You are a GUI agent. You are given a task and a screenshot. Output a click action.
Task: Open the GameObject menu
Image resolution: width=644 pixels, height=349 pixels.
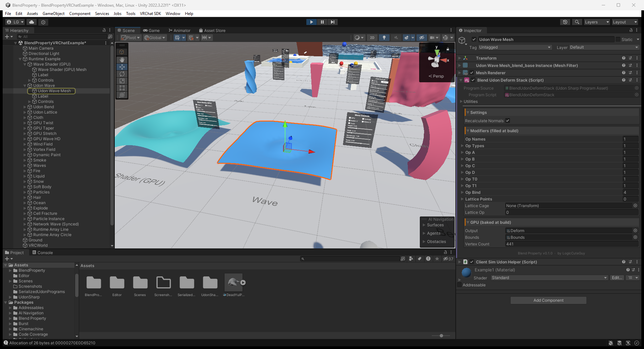[x=54, y=14]
